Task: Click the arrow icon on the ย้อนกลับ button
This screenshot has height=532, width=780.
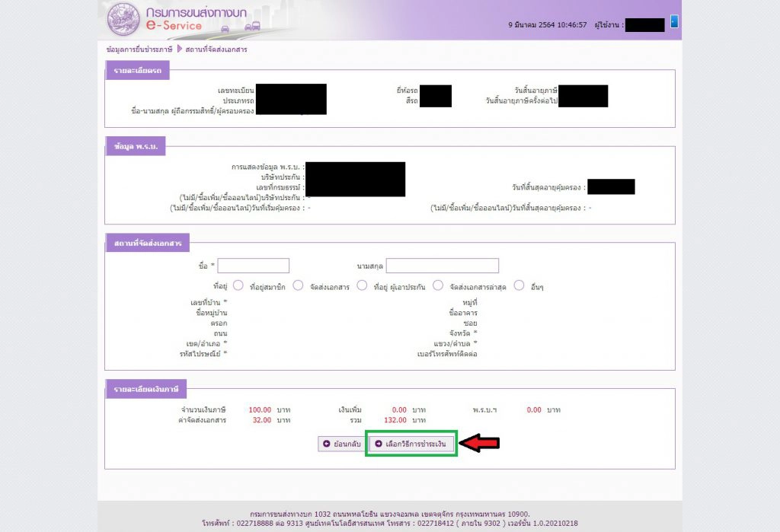Action: tap(327, 443)
